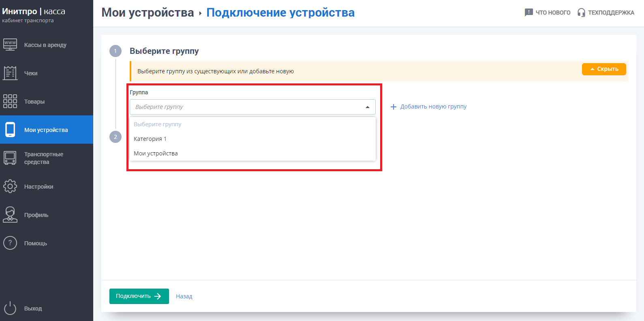The height and width of the screenshot is (321, 644).
Task: Click the ТЕХПОДДЕРЖКА headset icon
Action: coord(581,13)
